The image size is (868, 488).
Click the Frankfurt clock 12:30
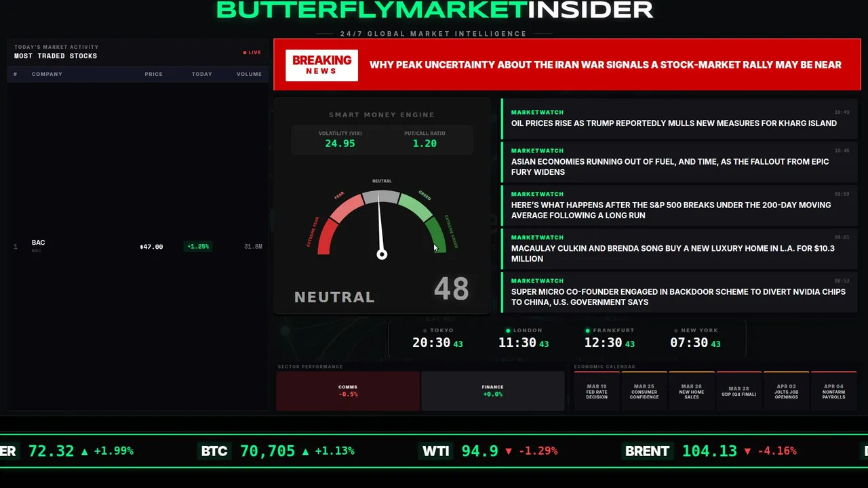[x=603, y=343]
